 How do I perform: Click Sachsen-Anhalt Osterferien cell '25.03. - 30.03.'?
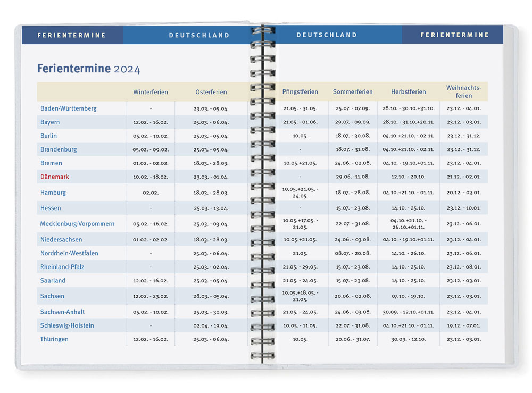click(x=211, y=312)
